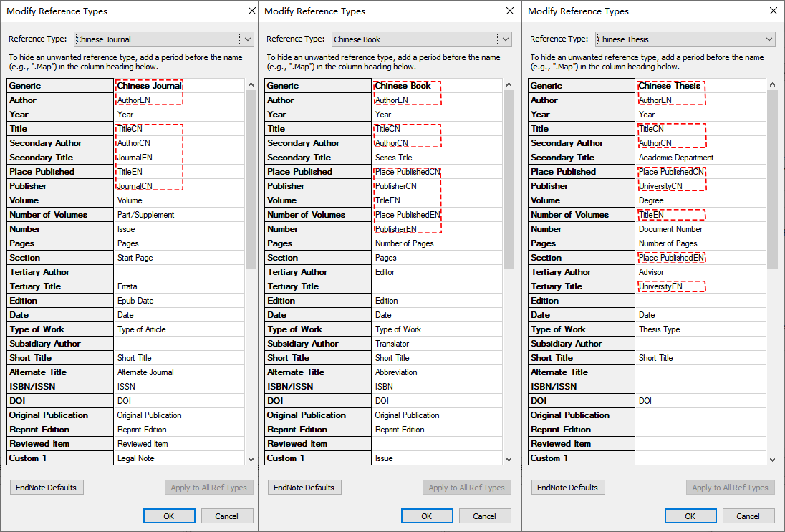Click scroll-up arrow in Chinese Book field list
The width and height of the screenshot is (785, 532).
click(x=509, y=85)
